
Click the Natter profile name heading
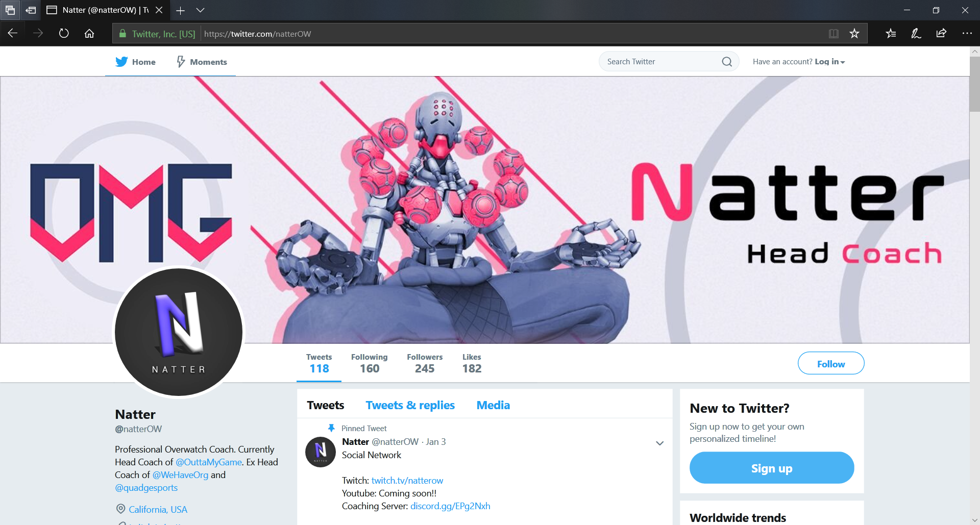click(135, 414)
